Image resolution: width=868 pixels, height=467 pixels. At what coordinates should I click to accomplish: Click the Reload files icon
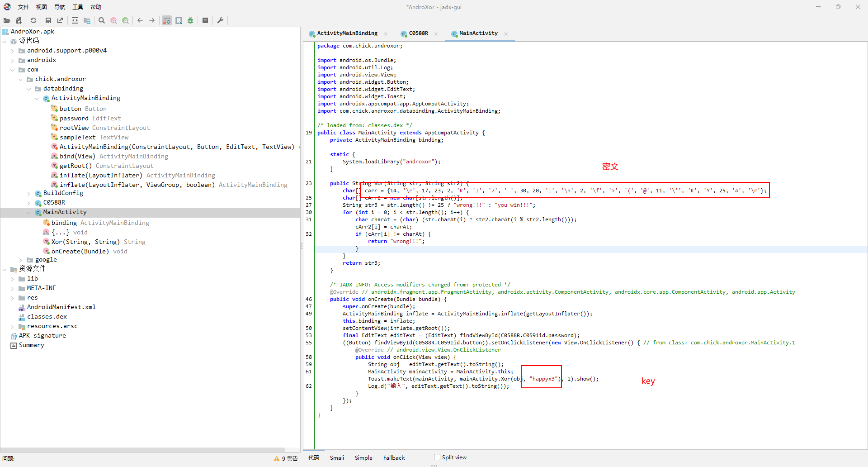click(33, 20)
